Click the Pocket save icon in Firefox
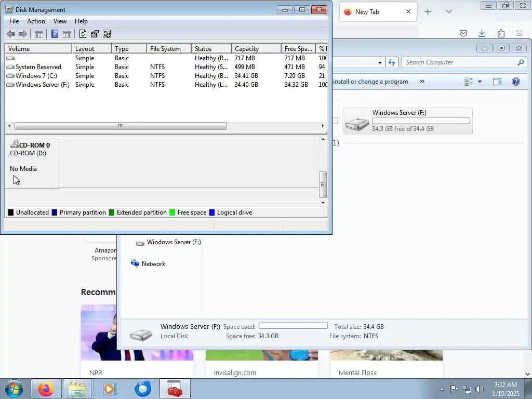 pyautogui.click(x=463, y=33)
